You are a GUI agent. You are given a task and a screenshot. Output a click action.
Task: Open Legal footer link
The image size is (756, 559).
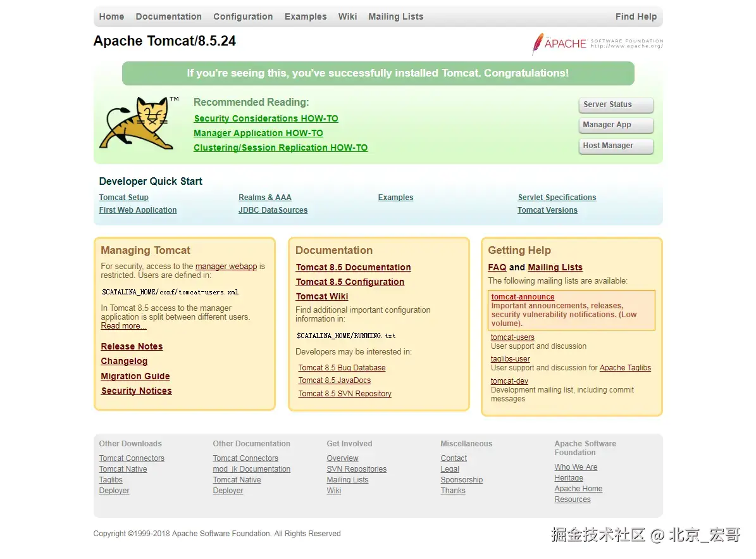click(449, 469)
